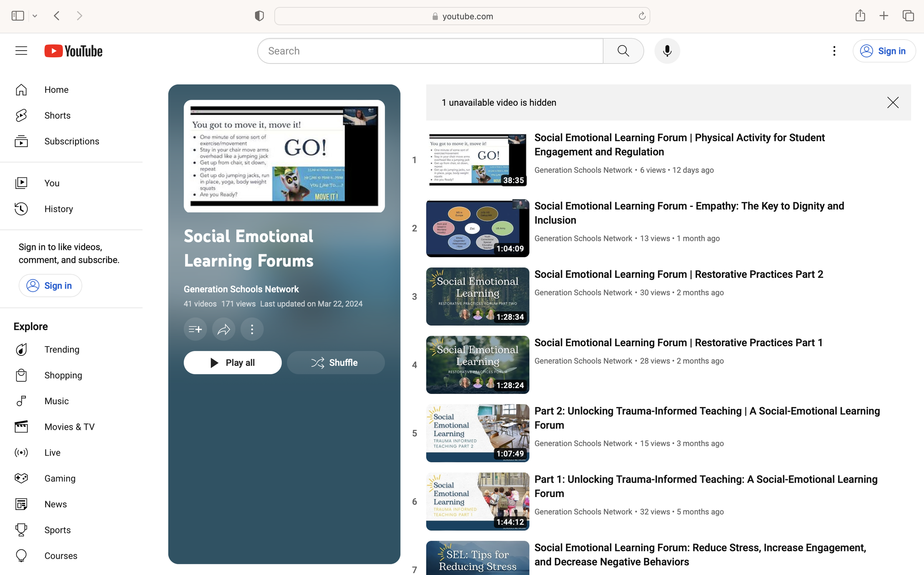Open Trending in the Explore section
Image resolution: width=924 pixels, height=575 pixels.
click(62, 350)
